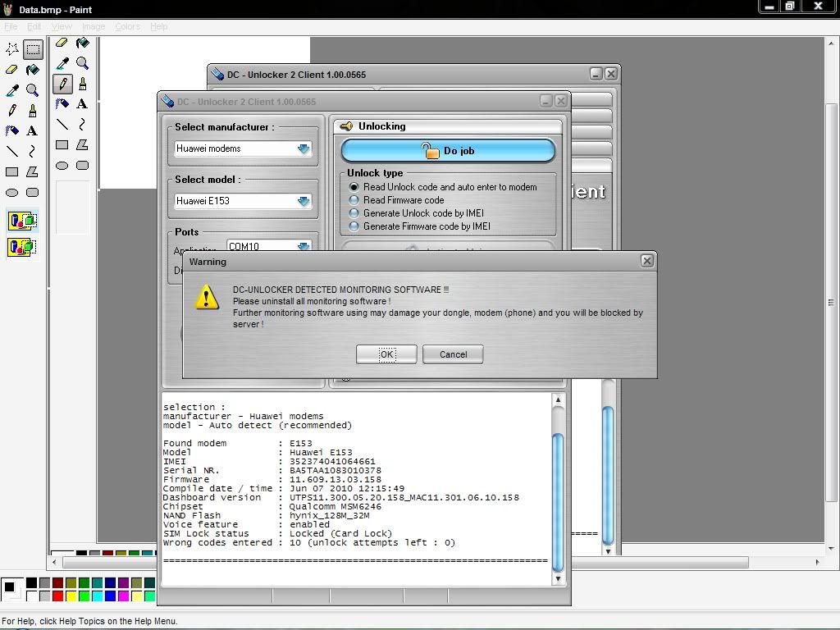Select Ellipse tool in the far-left Paint toolbox
Image resolution: width=840 pixels, height=630 pixels.
(x=12, y=193)
